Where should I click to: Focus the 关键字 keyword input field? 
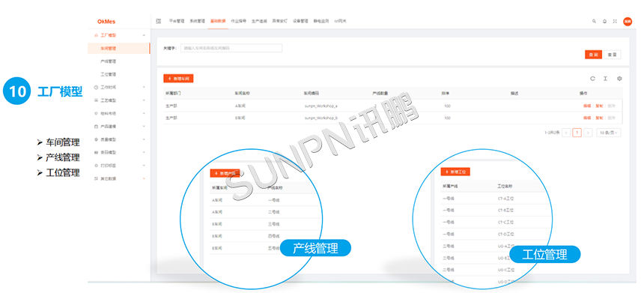pos(231,48)
